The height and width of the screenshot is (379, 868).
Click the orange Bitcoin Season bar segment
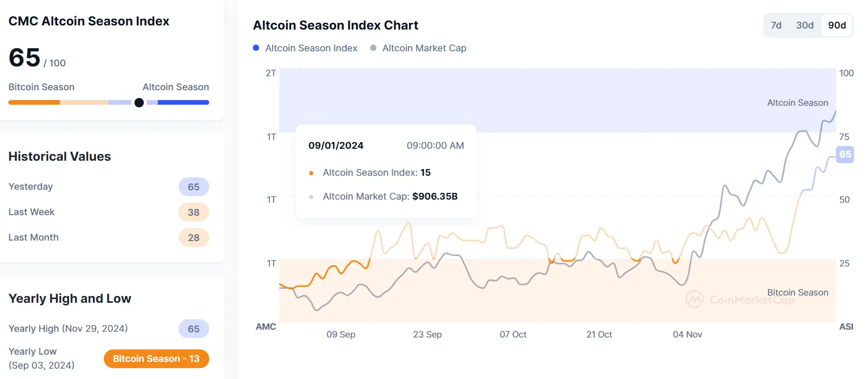tap(34, 103)
